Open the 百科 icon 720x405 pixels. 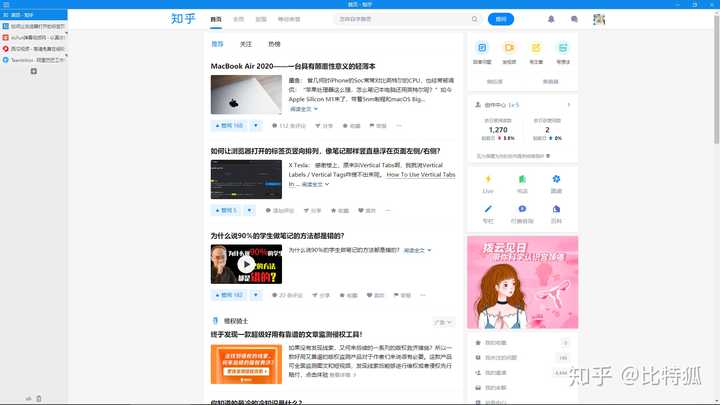coord(556,209)
